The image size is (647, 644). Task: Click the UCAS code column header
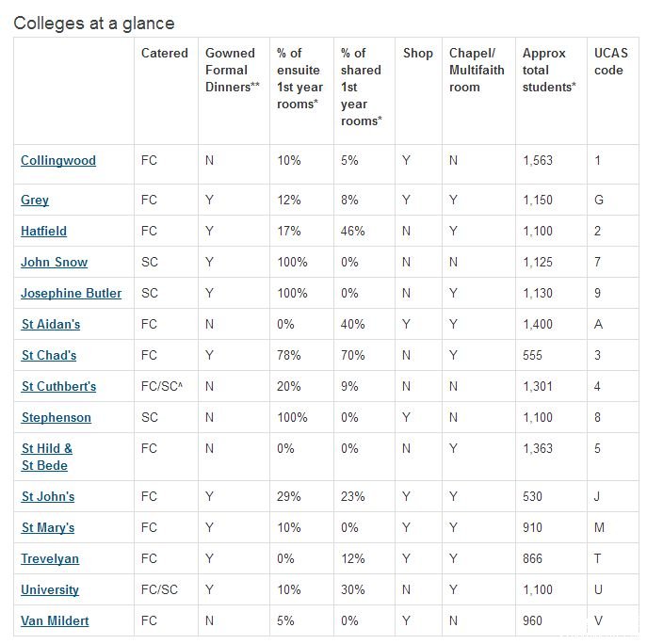[610, 61]
